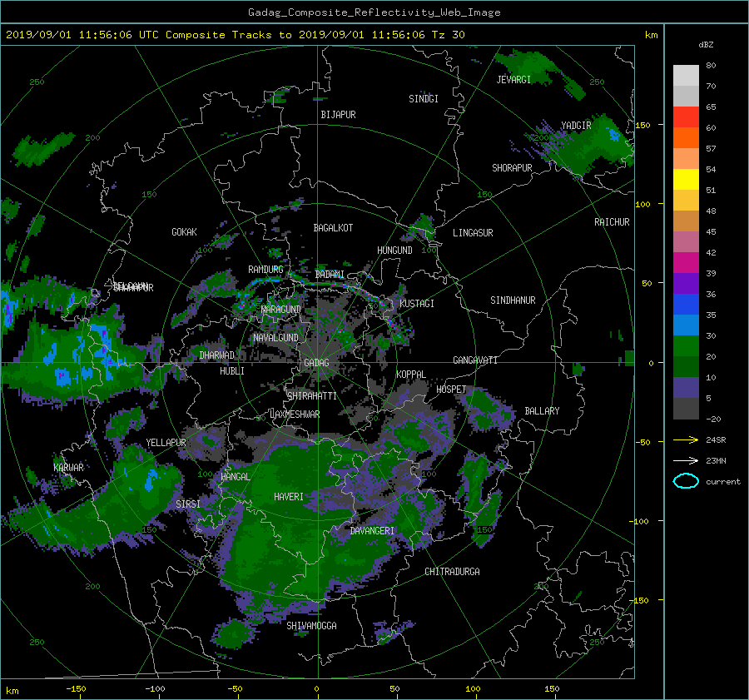
Task: Pick the red 60 dBZ color swatch
Action: [686, 117]
